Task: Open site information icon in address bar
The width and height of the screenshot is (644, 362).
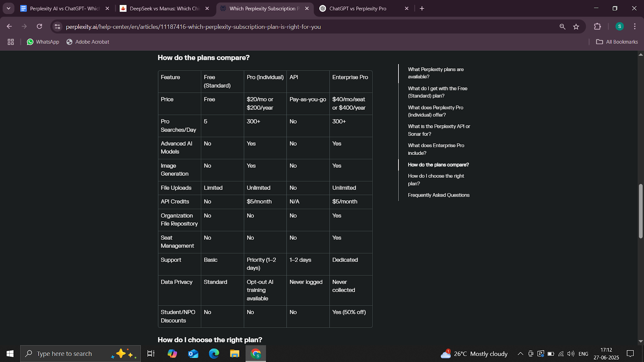Action: tap(58, 27)
